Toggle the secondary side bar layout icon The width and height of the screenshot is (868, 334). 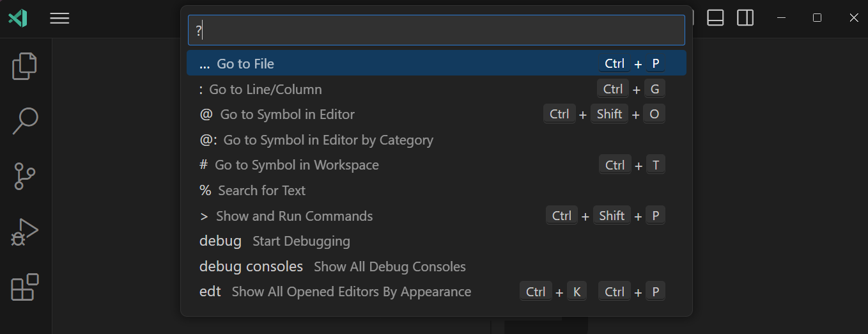pyautogui.click(x=745, y=18)
